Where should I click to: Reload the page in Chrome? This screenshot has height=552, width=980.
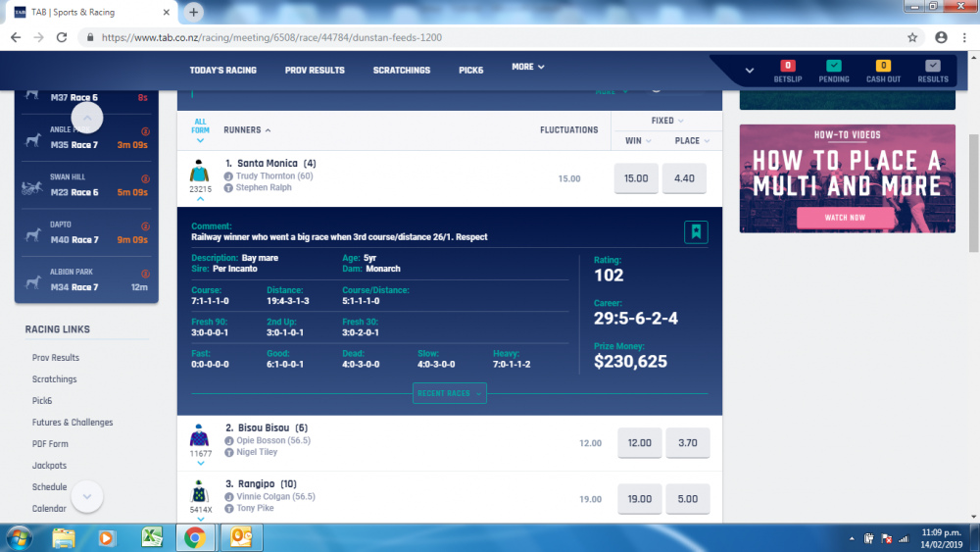pyautogui.click(x=62, y=37)
